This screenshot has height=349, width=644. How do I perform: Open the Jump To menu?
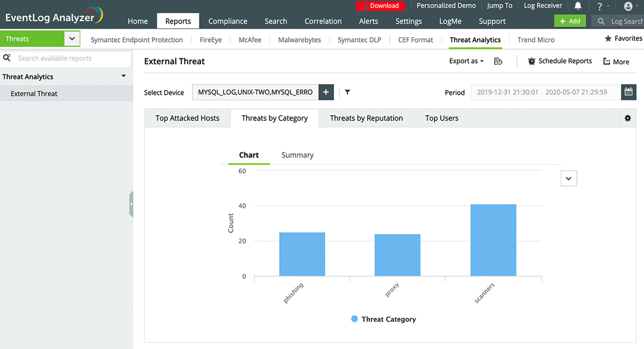coord(499,5)
